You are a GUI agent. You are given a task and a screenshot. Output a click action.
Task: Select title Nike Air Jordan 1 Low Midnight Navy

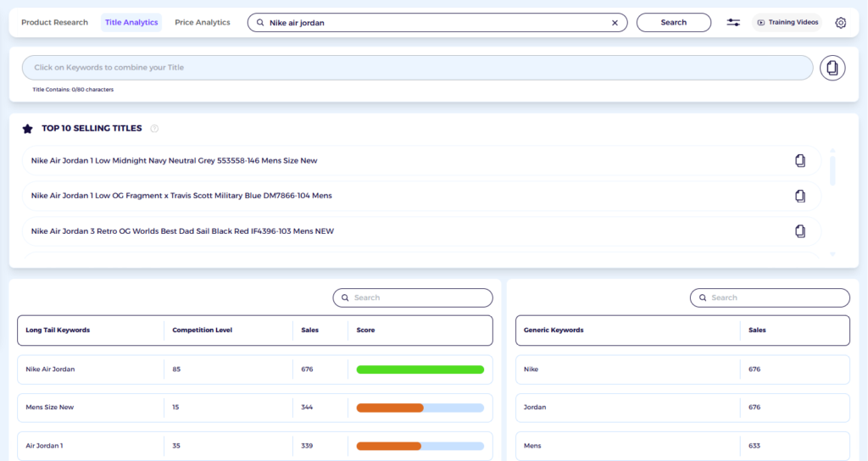tap(174, 160)
